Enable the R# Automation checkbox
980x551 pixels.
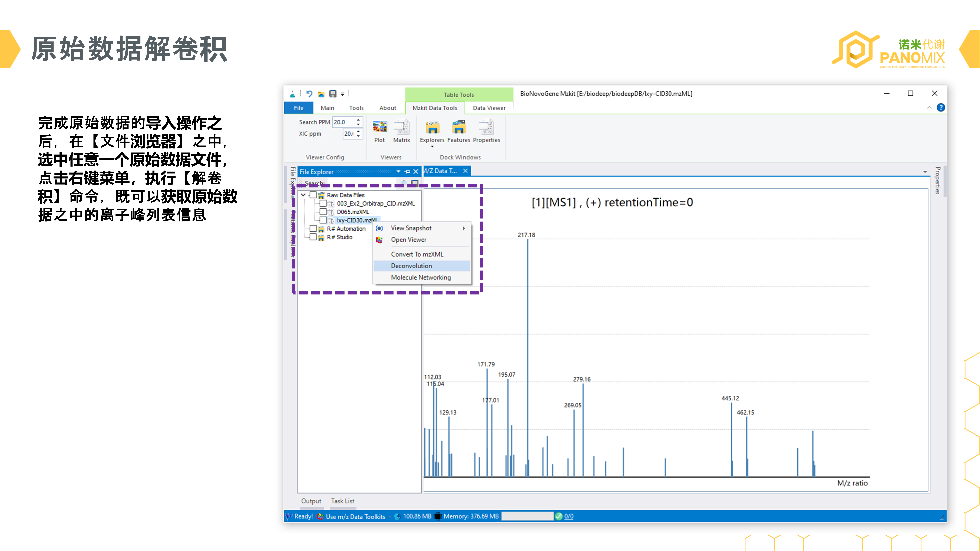coord(313,228)
